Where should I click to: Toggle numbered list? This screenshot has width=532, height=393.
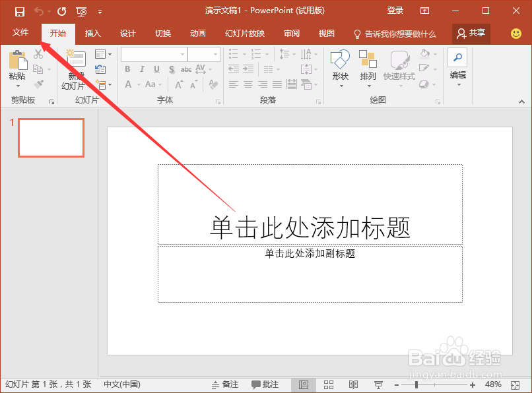256,53
